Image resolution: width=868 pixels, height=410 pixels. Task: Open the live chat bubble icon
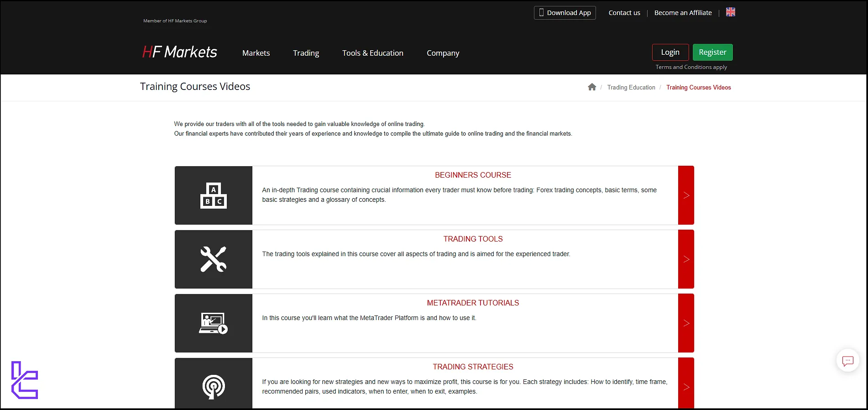pyautogui.click(x=847, y=361)
